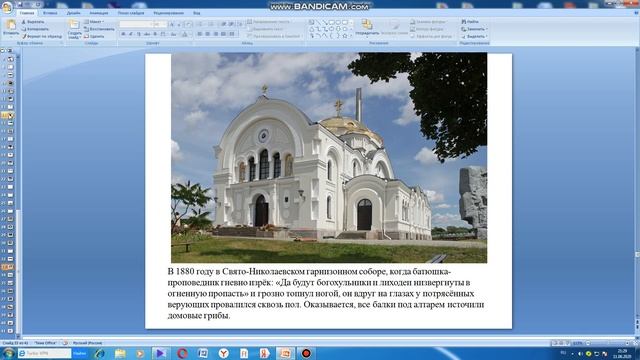Toggle Italic formatting
Viewport: 640px width, 360px height.
click(x=131, y=34)
